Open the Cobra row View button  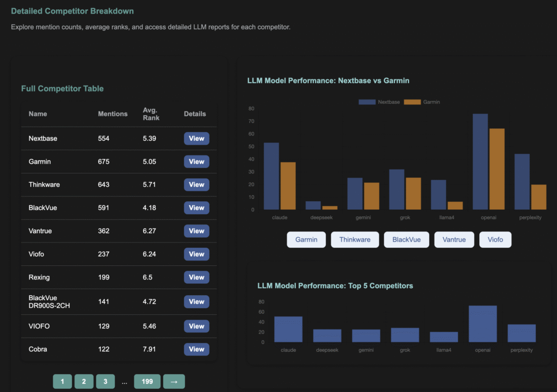pyautogui.click(x=196, y=350)
